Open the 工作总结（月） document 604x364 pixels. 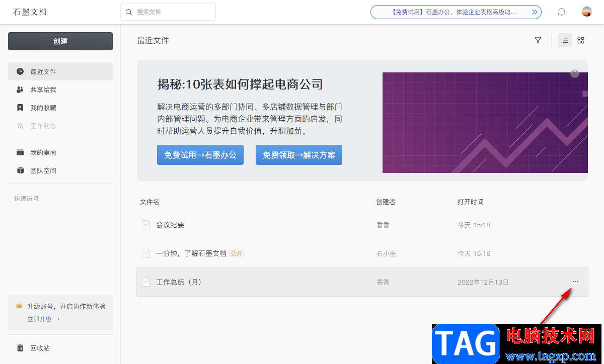tap(179, 282)
